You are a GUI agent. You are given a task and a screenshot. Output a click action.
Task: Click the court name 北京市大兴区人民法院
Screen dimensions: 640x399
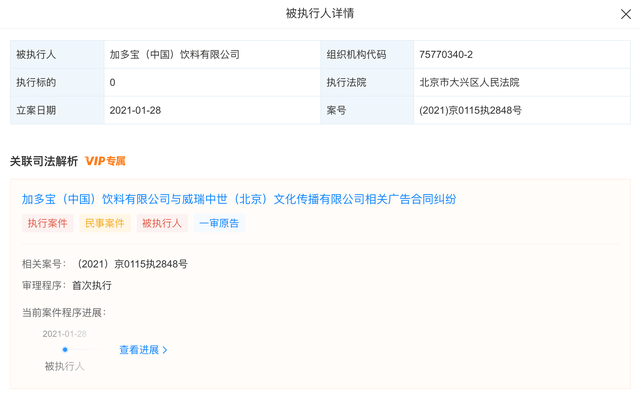(469, 82)
